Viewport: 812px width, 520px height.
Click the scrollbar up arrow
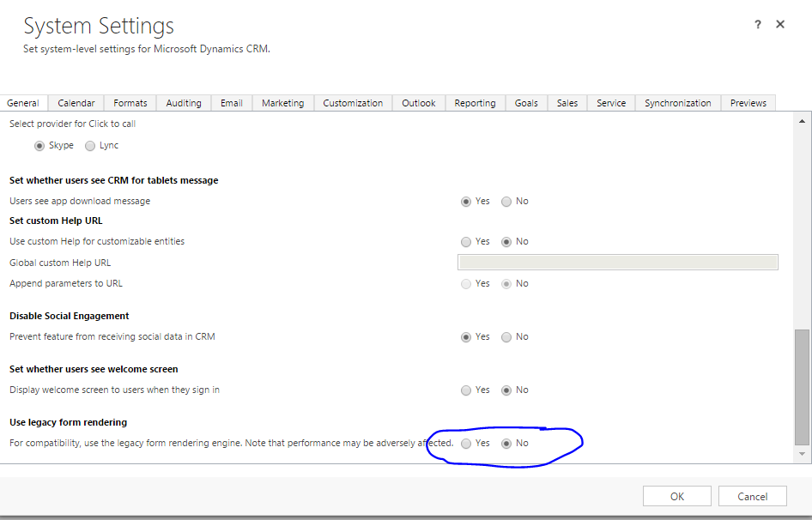802,121
